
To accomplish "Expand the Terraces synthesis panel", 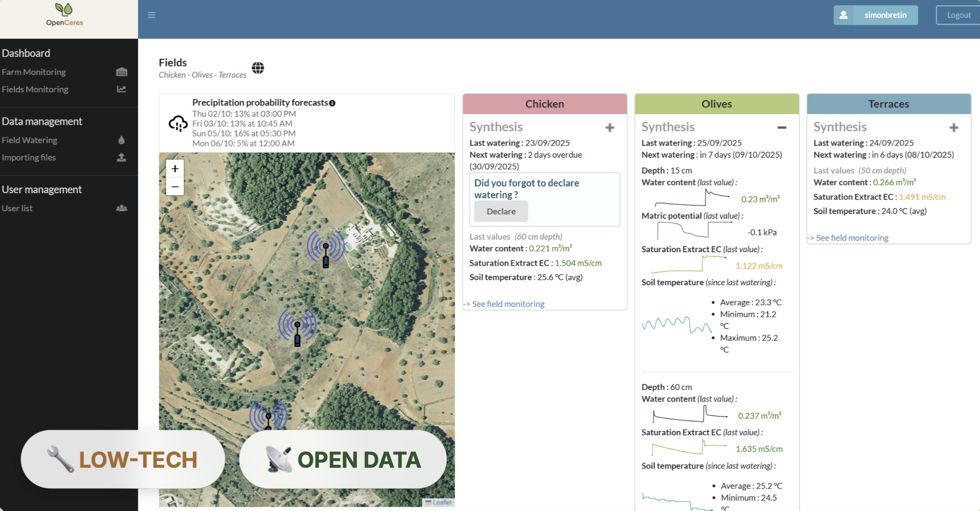I will (953, 128).
